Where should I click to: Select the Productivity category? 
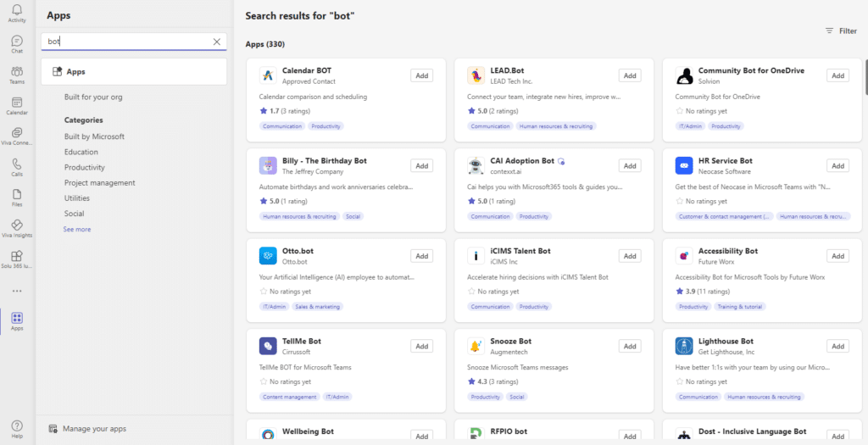[x=85, y=168]
